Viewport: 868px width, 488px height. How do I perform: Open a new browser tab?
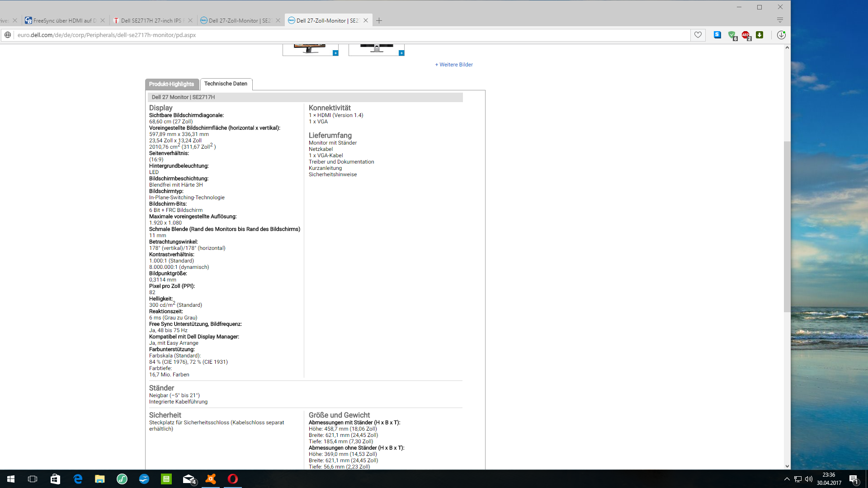point(379,20)
